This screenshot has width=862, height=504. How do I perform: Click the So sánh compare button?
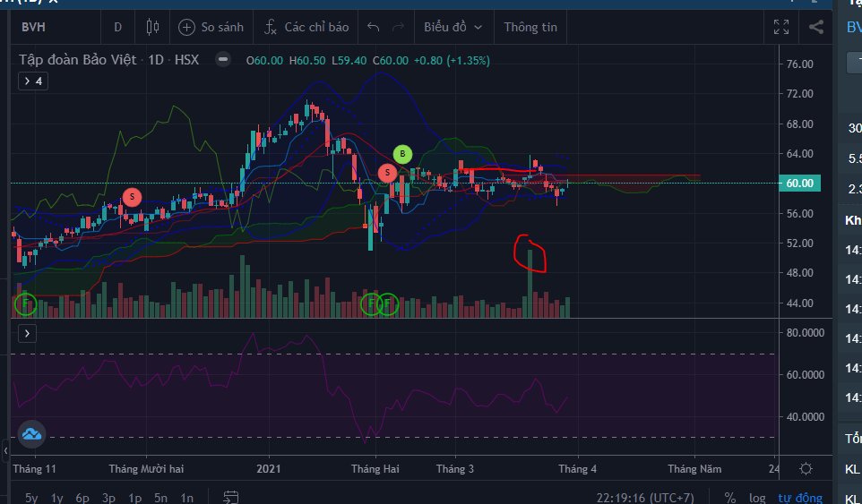click(211, 27)
